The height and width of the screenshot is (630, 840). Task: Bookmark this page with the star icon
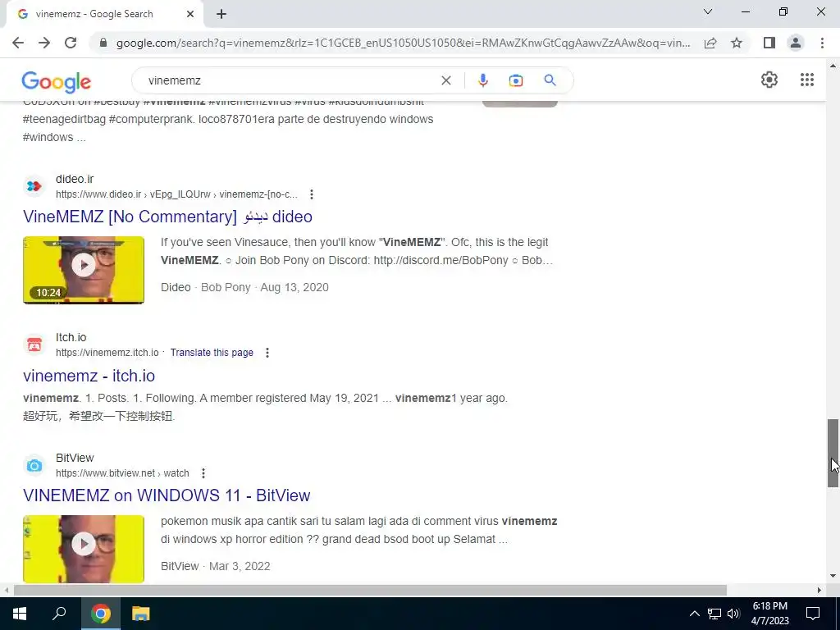(x=737, y=43)
